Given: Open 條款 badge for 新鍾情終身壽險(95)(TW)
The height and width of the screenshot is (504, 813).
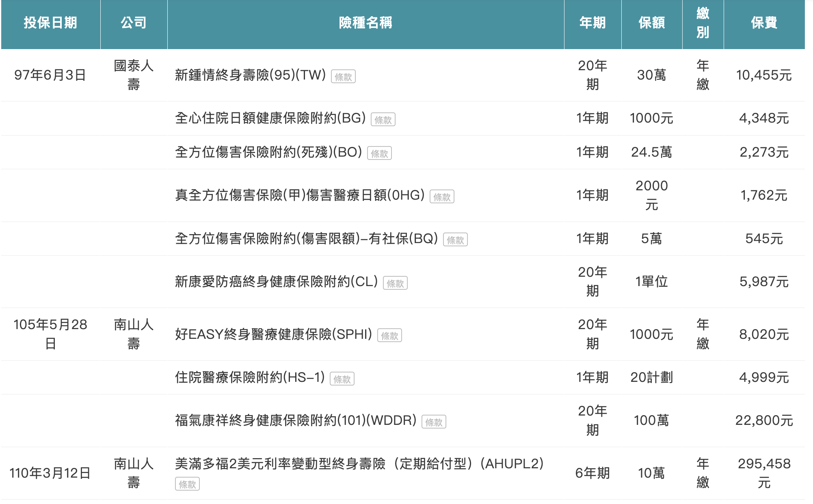Looking at the screenshot, I should tap(343, 77).
